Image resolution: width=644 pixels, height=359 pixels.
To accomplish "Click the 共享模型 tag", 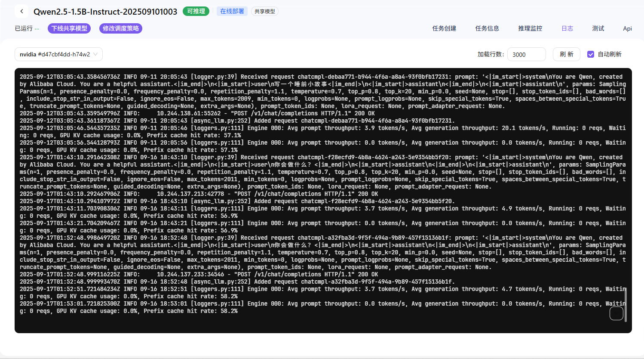I will (264, 12).
